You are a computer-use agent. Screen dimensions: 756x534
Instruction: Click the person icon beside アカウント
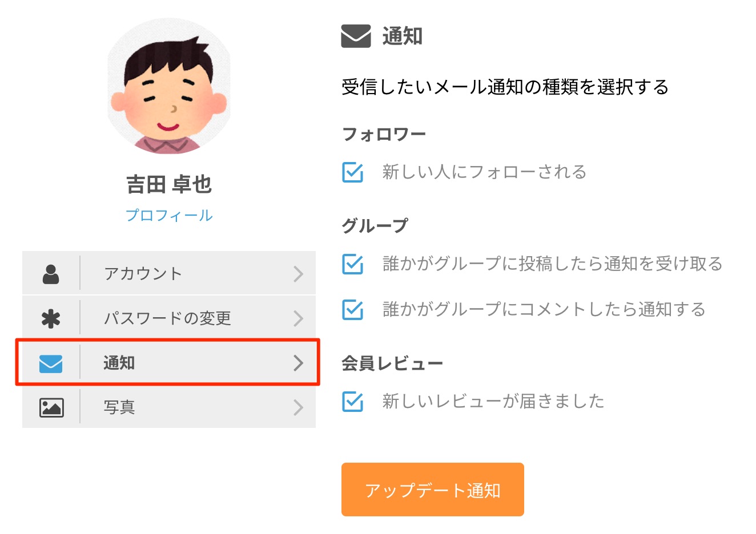[51, 274]
